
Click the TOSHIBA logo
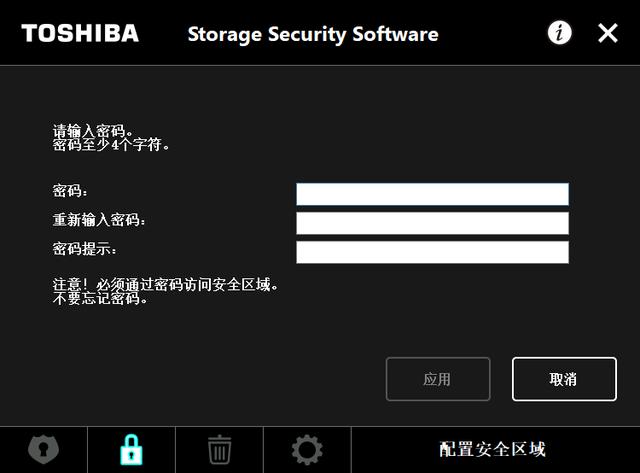click(80, 33)
